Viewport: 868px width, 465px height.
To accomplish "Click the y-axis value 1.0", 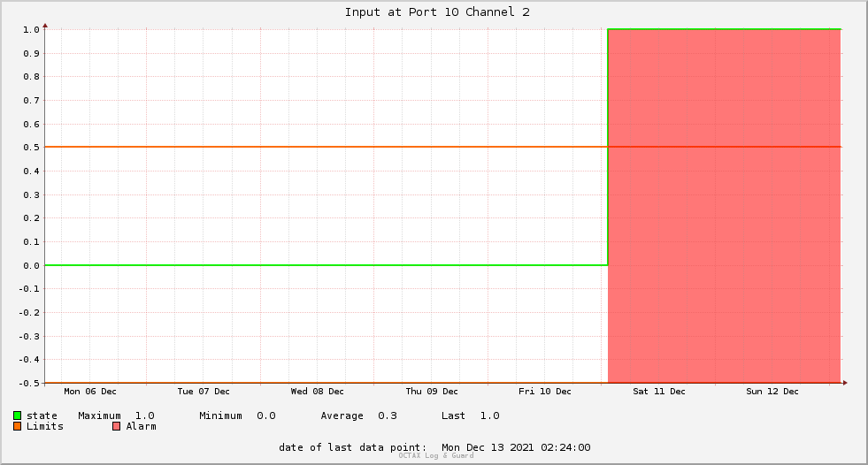I will (31, 30).
